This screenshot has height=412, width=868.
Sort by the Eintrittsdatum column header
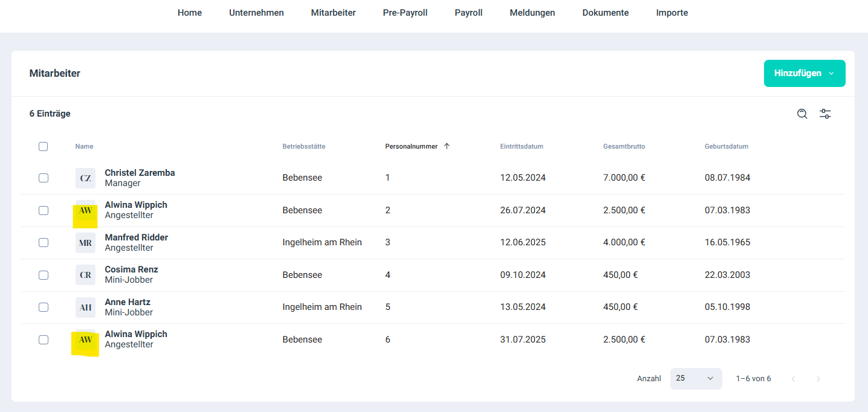click(521, 146)
